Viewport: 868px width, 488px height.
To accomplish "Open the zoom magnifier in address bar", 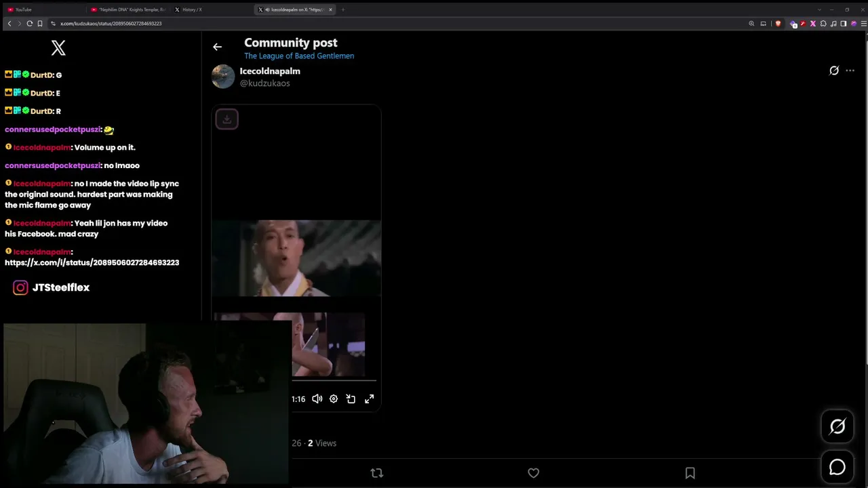I will 751,24.
